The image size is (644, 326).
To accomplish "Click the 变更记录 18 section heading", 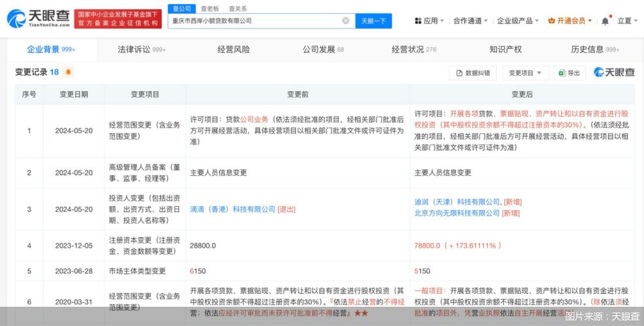I will click(37, 72).
